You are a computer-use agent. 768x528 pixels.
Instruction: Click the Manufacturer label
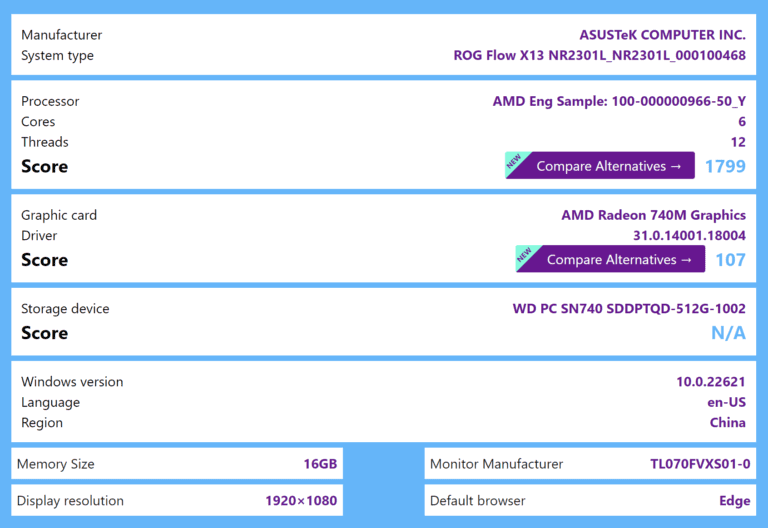(62, 35)
